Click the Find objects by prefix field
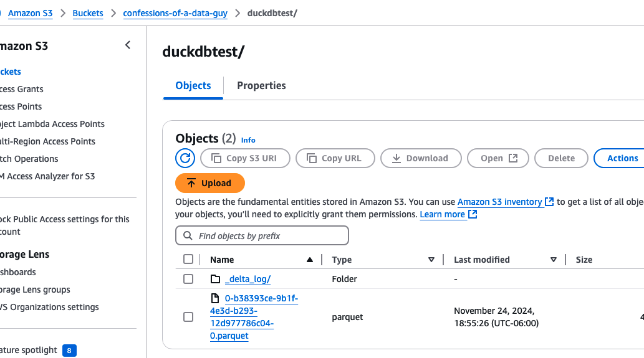The width and height of the screenshot is (644, 358). click(262, 236)
